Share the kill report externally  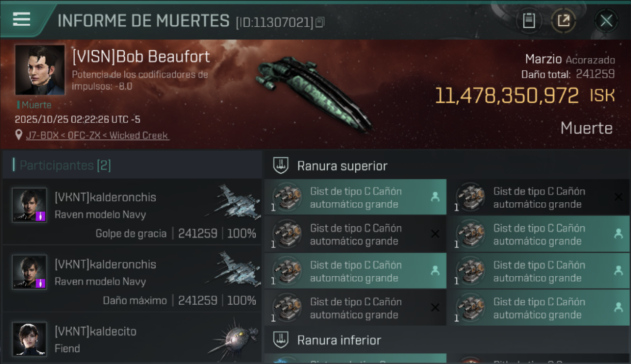pos(563,20)
